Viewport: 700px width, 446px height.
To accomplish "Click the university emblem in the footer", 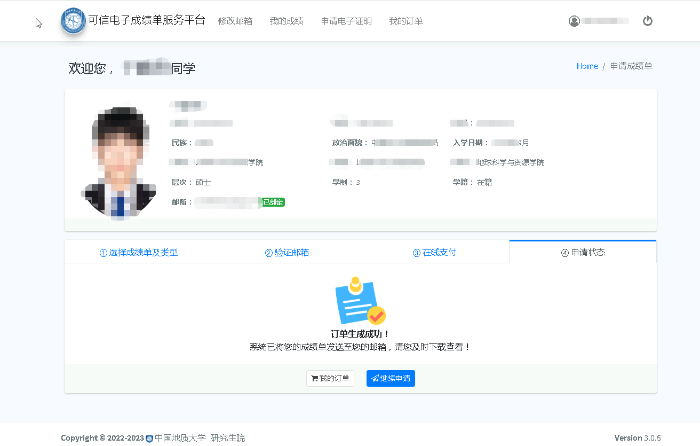I will pyautogui.click(x=150, y=438).
